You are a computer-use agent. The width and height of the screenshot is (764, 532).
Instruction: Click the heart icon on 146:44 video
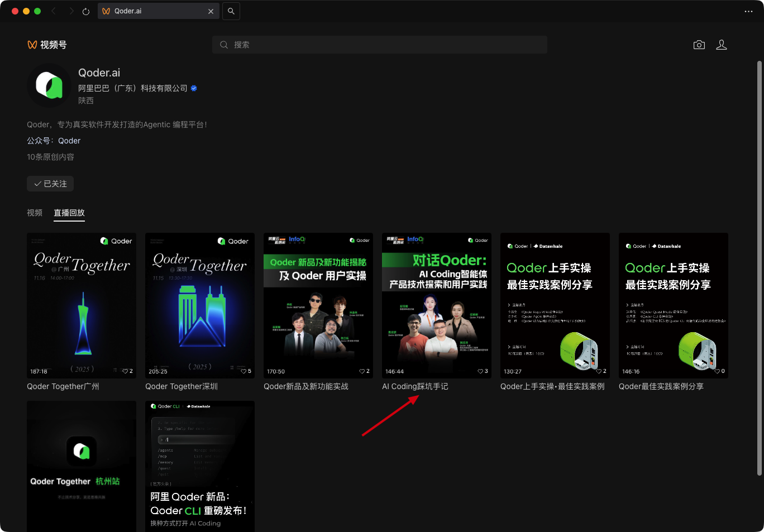480,371
